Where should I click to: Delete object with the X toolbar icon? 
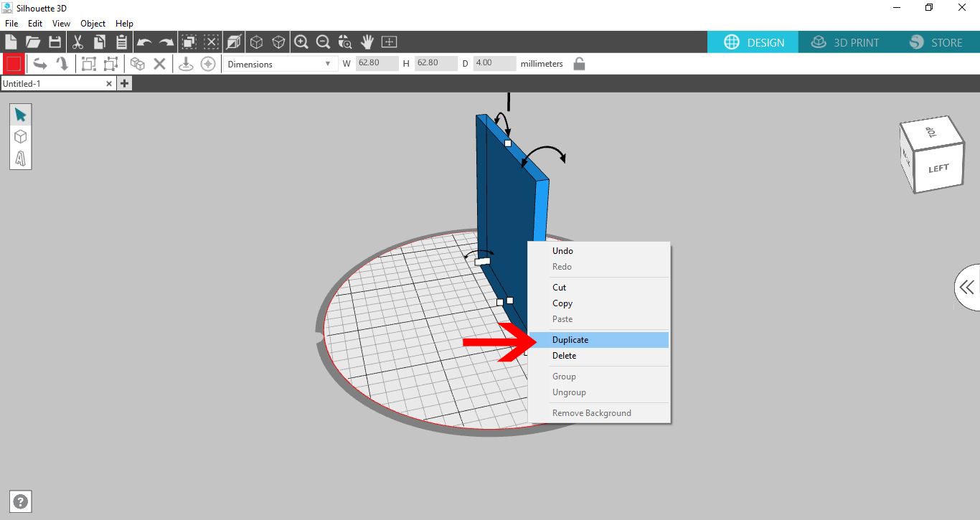[x=160, y=64]
